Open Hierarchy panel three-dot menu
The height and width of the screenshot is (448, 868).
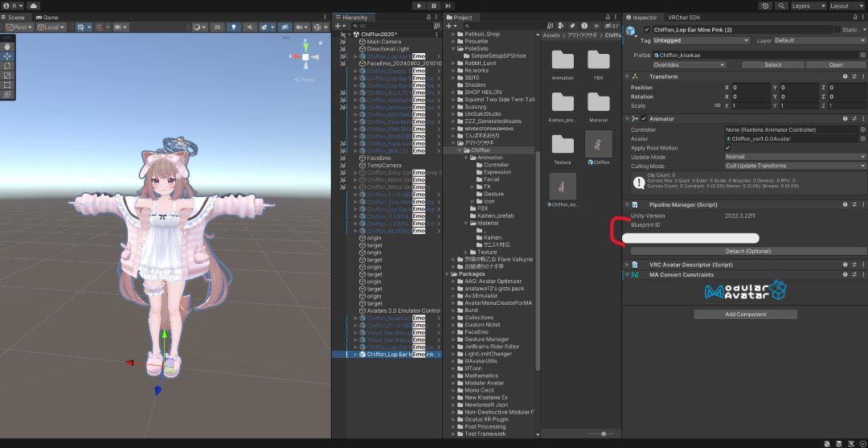pos(437,17)
